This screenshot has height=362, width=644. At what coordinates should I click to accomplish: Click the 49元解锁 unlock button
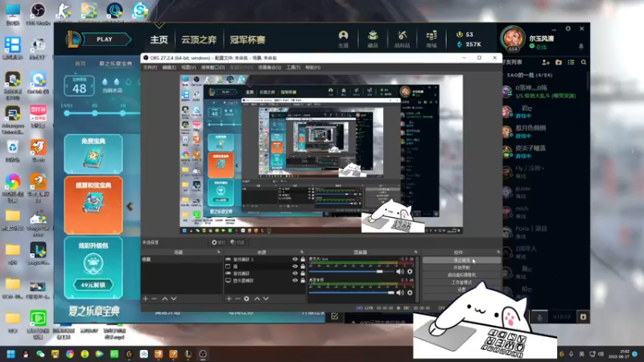click(x=93, y=285)
